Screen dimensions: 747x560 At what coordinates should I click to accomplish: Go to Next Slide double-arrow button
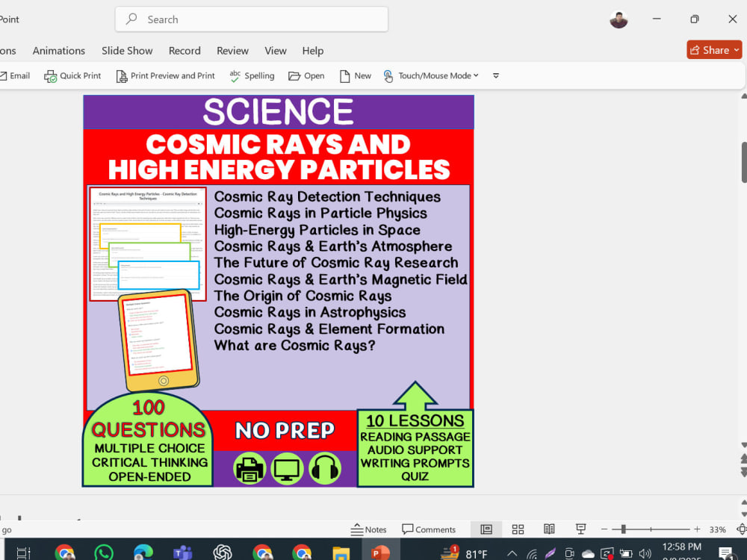click(744, 473)
